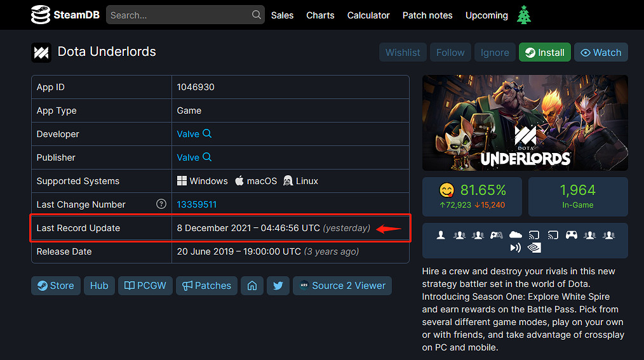Viewport: 644px width, 360px height.
Task: Toggle Ignore for this app
Action: (495, 53)
